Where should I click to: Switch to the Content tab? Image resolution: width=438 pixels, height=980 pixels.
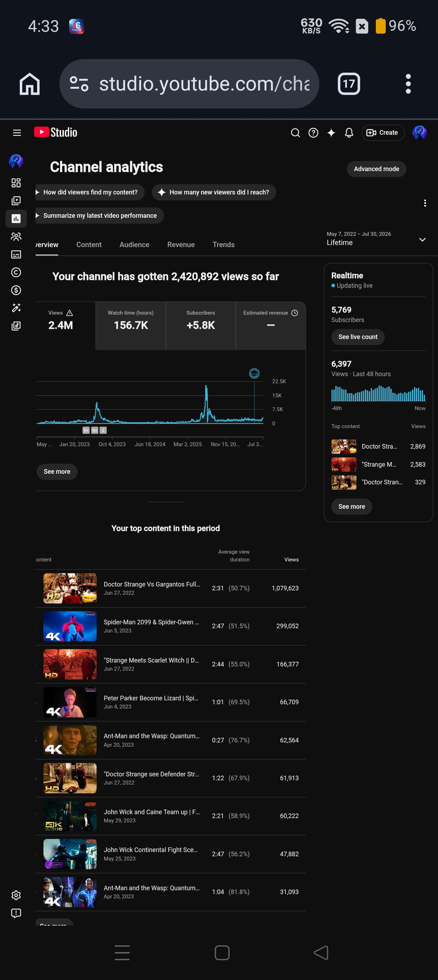89,245
